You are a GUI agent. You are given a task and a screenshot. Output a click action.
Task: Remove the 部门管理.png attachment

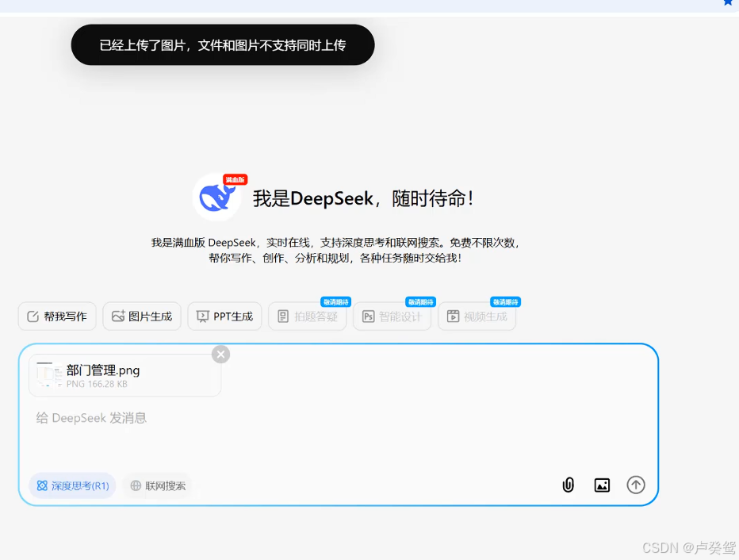pos(220,354)
